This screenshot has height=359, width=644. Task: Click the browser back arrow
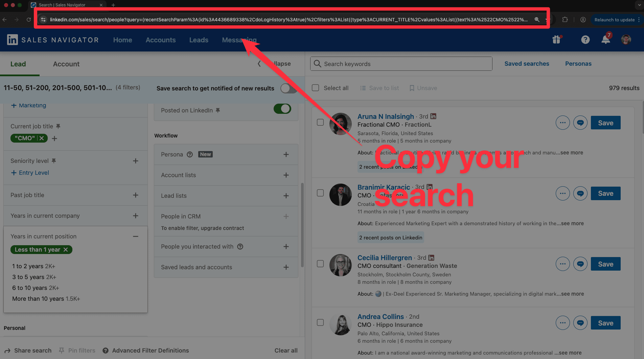click(5, 20)
